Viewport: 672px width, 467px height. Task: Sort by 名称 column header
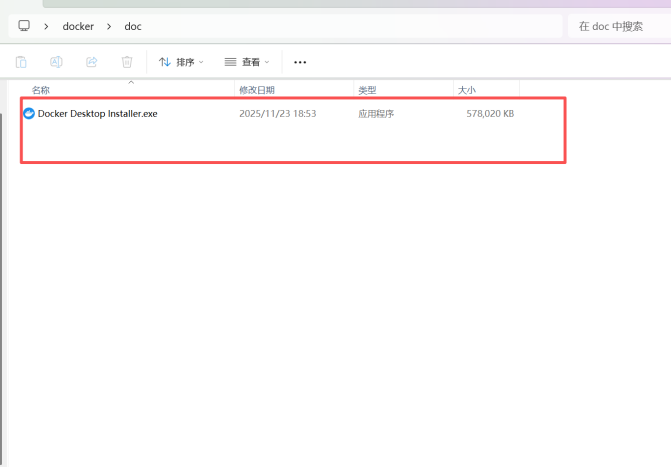pos(41,90)
